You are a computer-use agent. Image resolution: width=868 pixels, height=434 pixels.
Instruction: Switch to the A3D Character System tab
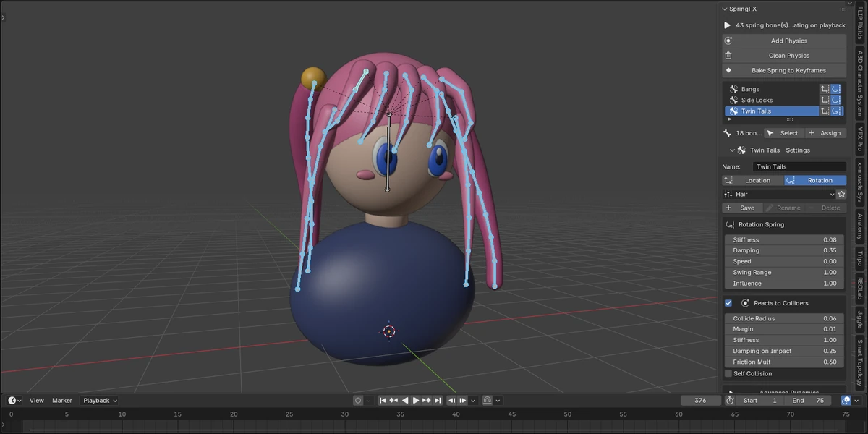860,83
